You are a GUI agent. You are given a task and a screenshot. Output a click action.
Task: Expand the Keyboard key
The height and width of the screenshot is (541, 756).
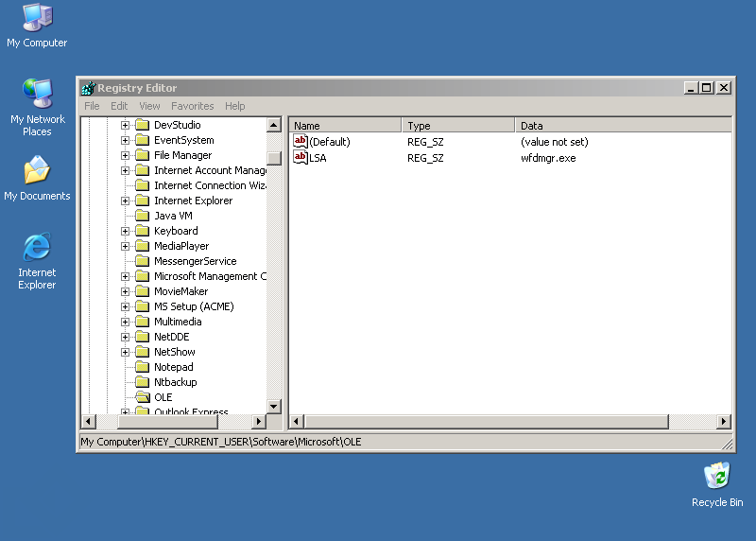click(125, 231)
